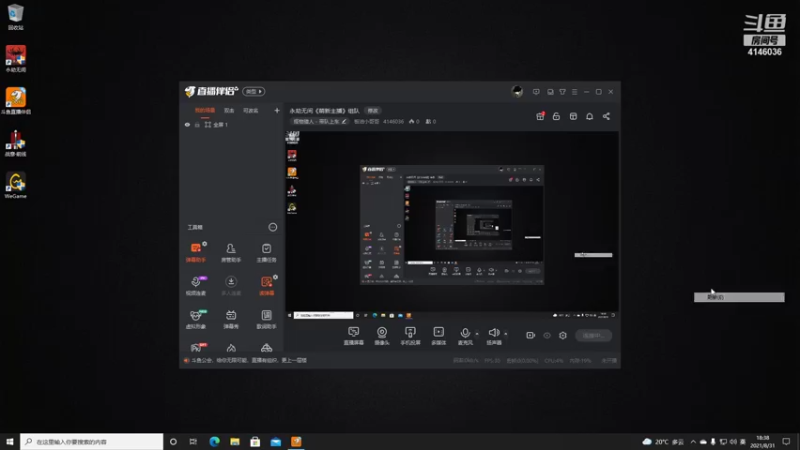Click the padlock icon beside the gift

pos(556,116)
